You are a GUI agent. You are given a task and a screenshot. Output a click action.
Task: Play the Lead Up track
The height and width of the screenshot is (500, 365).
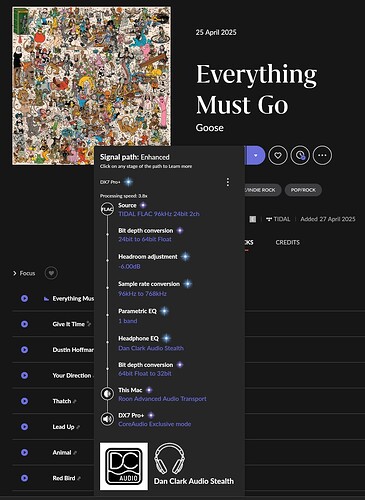click(x=24, y=427)
